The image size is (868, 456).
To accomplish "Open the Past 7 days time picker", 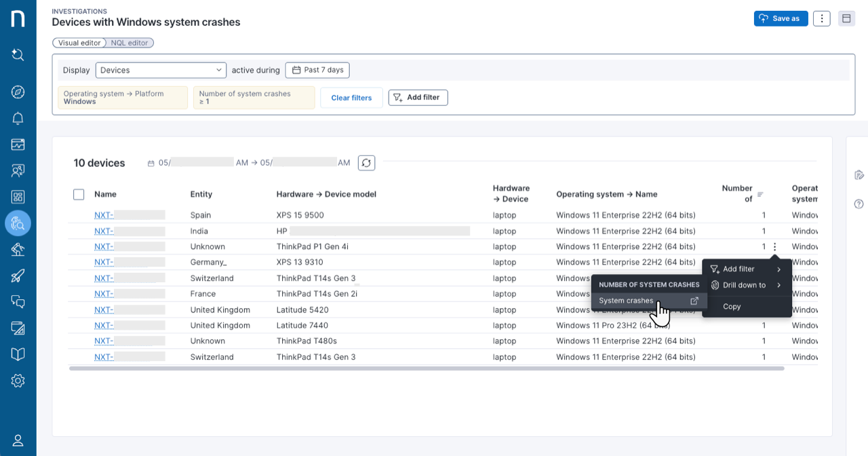I will point(317,70).
